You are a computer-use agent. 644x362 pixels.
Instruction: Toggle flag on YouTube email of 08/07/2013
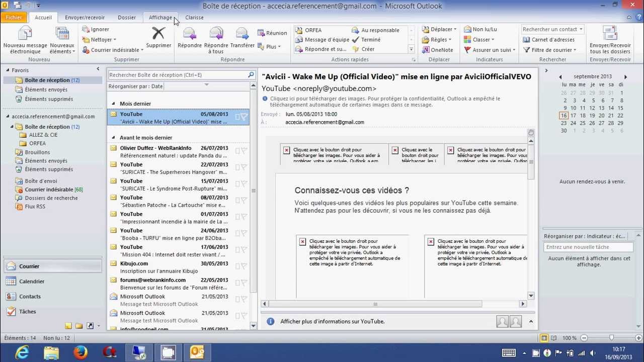(244, 201)
